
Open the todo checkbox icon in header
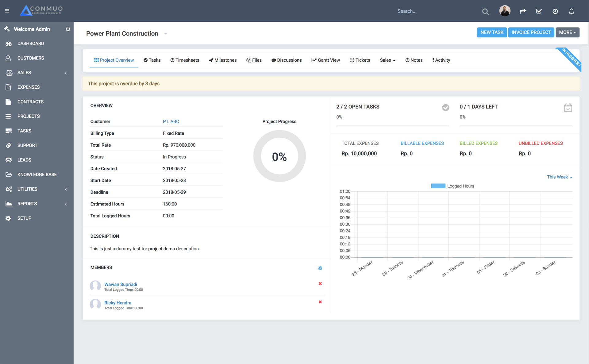coord(539,11)
